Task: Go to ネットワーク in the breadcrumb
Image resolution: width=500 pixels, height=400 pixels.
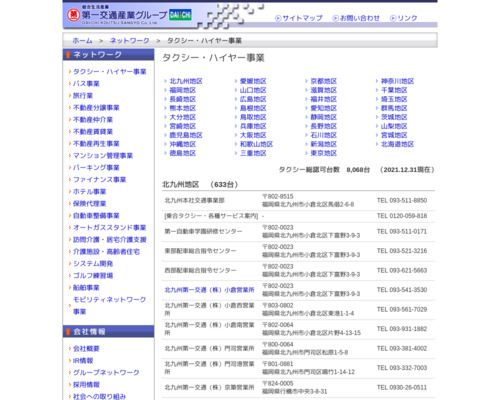Action: (129, 41)
